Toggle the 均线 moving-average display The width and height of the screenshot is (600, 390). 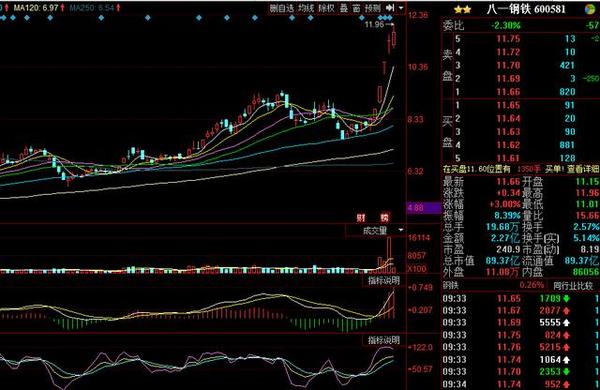(x=306, y=8)
